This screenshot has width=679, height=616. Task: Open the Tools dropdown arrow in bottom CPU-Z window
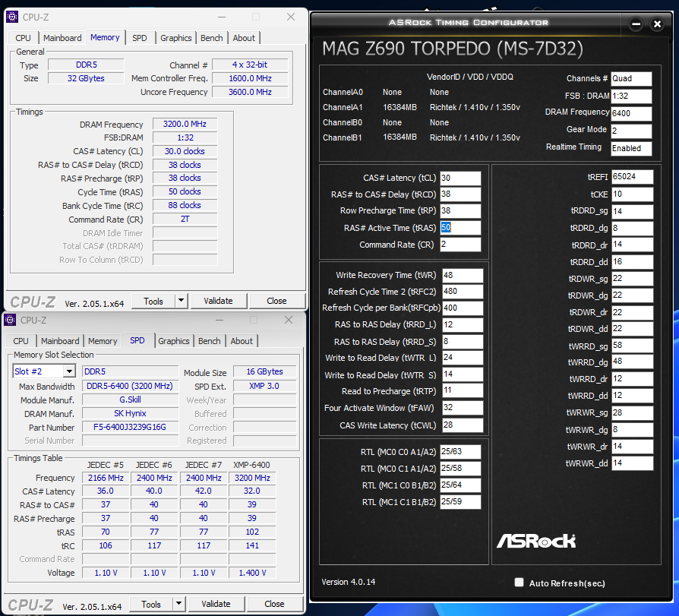pos(178,603)
